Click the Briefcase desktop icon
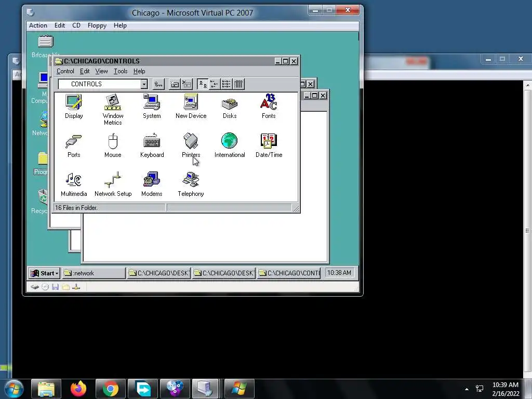 click(x=46, y=46)
